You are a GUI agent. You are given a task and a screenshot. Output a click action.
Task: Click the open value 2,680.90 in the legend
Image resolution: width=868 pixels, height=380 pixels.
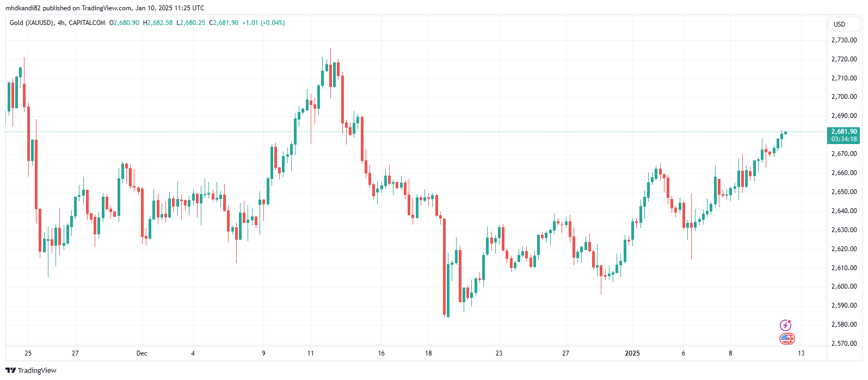tap(126, 23)
